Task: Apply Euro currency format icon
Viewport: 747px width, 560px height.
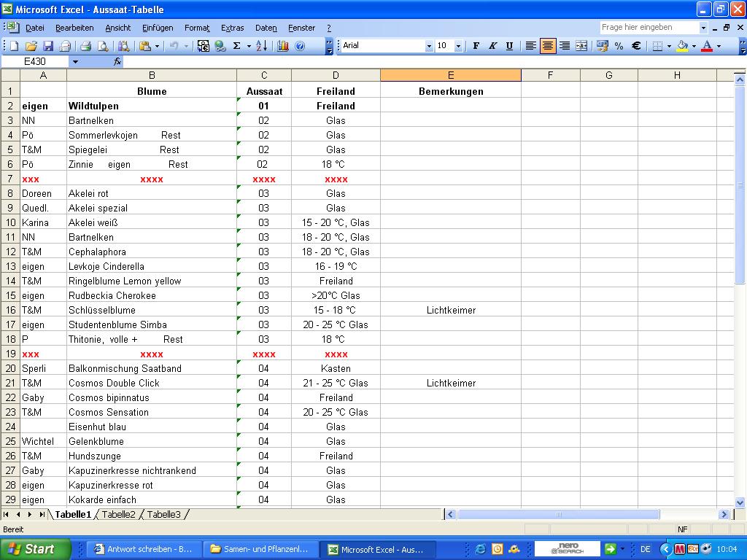Action: [635, 46]
